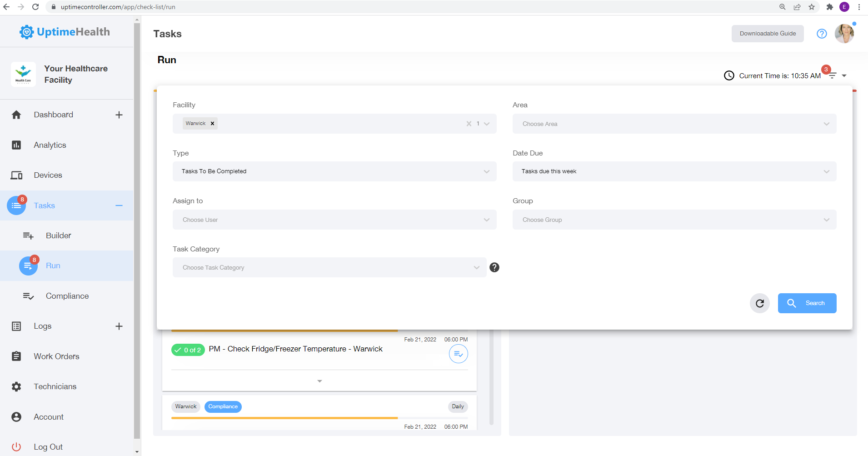868x456 pixels.
Task: Click the Downloadable Guide button
Action: tap(768, 34)
